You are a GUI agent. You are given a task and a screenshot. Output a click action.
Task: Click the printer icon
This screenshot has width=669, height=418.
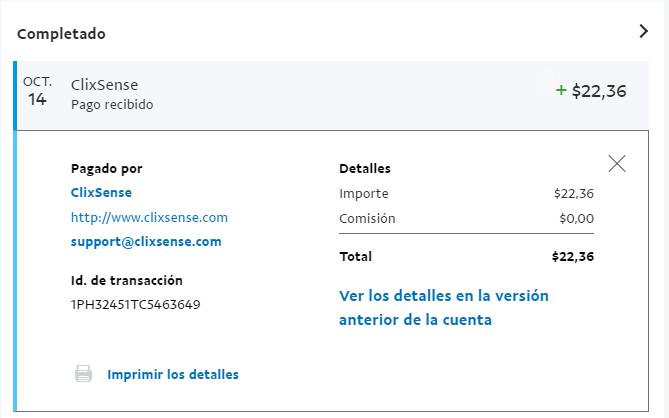[83, 374]
